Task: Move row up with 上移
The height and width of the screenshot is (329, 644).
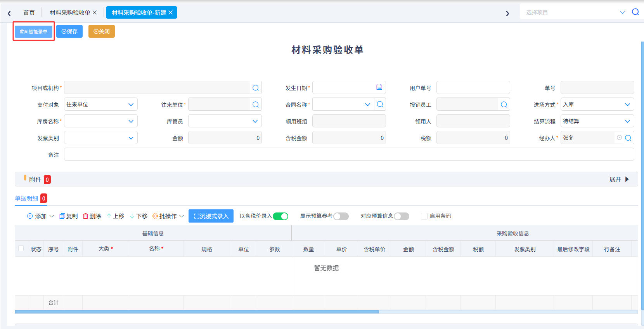Action: [x=115, y=216]
